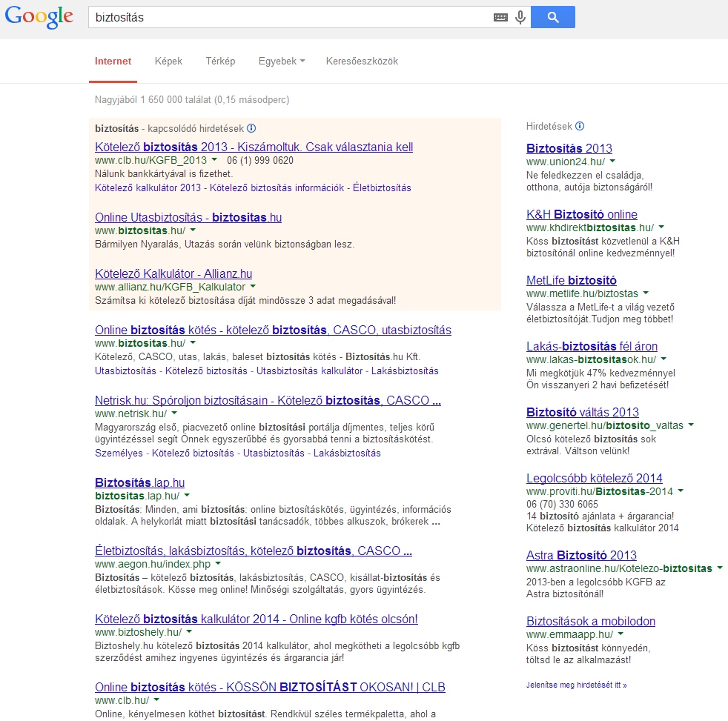This screenshot has width=728, height=721.
Task: Click the result count Nagyjából 1 650 000 találat
Action: [192, 100]
